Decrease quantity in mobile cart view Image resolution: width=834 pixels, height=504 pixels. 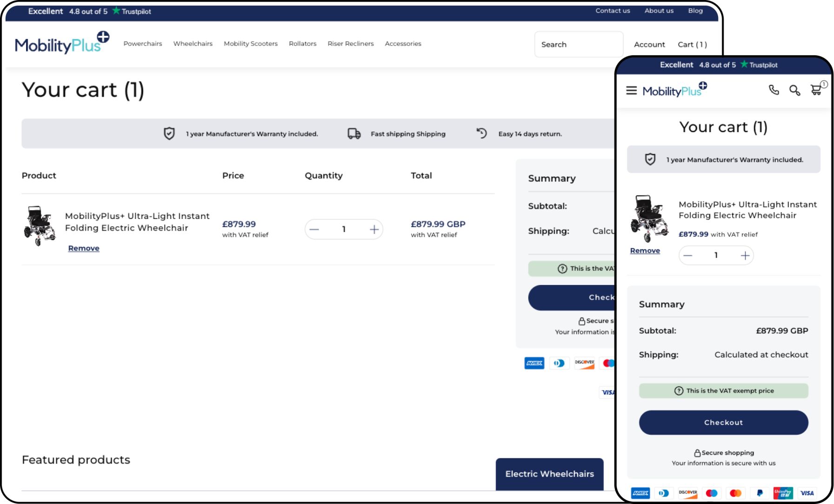688,255
